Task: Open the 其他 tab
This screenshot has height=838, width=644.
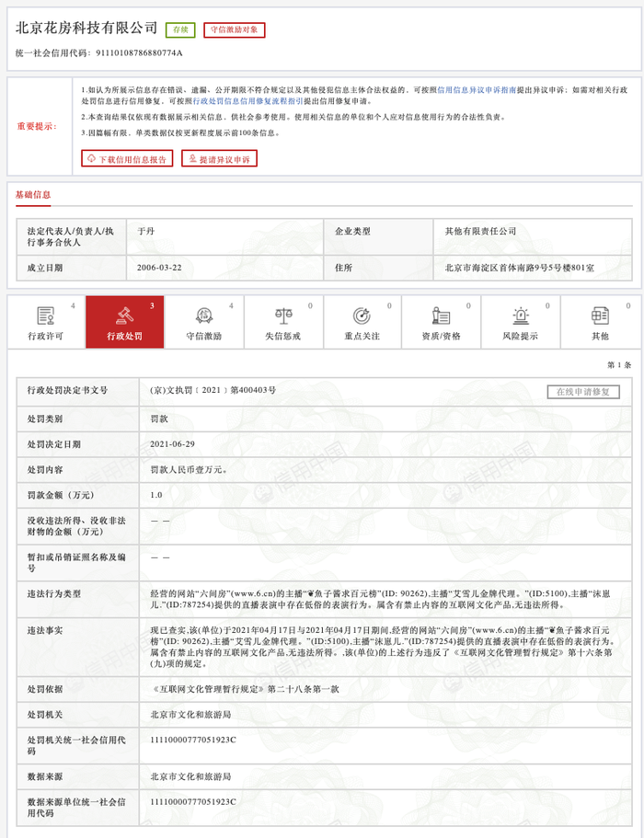Action: pos(600,322)
